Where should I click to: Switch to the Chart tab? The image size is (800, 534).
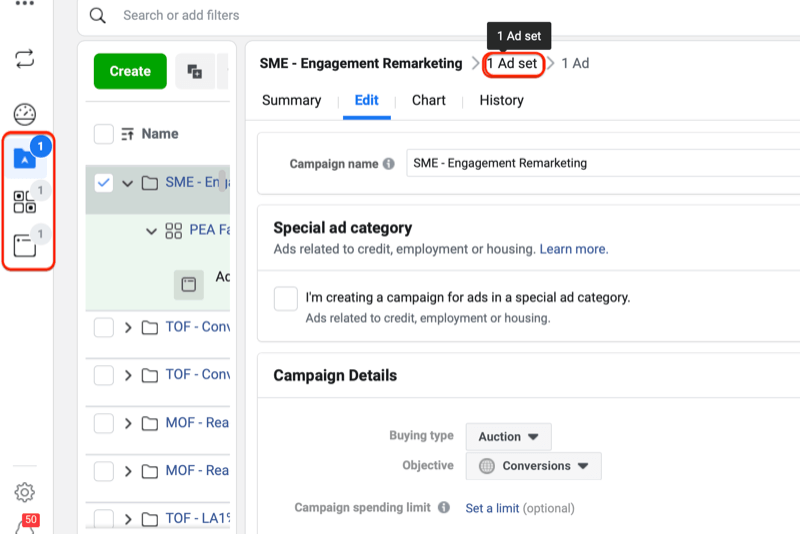[x=429, y=100]
